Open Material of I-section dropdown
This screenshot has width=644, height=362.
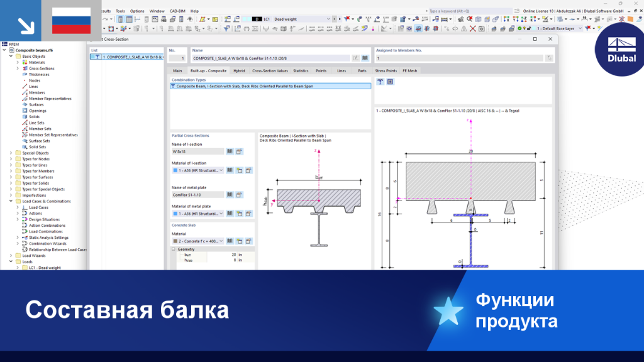221,170
